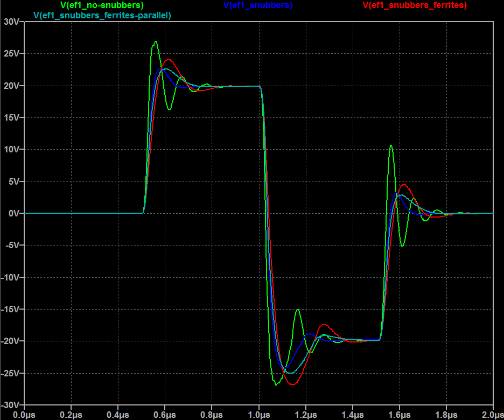Click the 0.6µs label on the time axis
Screen dimensions: 504x420
(165, 415)
